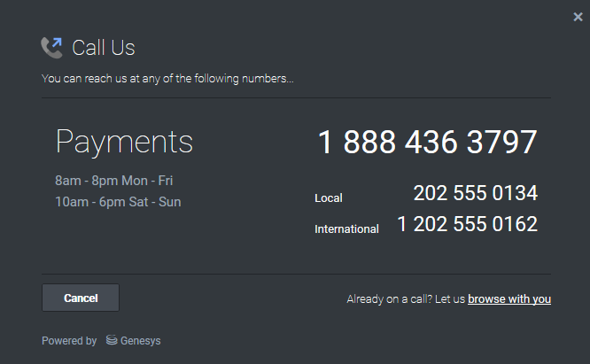Screen dimensions: 590x364
Task: Click the local number 202 555 0134
Action: (475, 194)
